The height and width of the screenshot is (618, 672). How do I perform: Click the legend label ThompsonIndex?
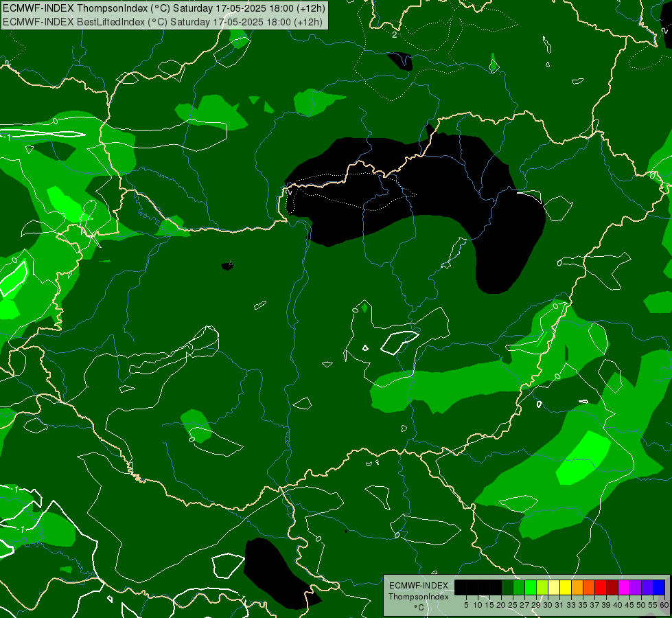[x=419, y=597]
